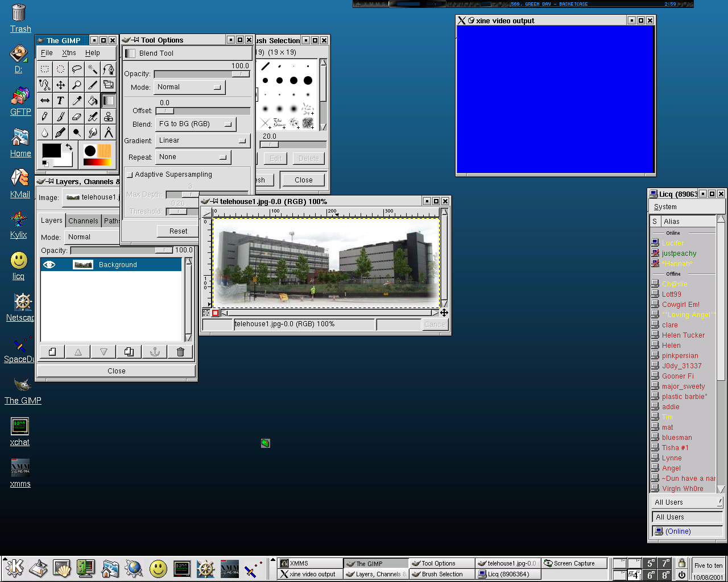Select the Elliptical Select tool

point(60,69)
